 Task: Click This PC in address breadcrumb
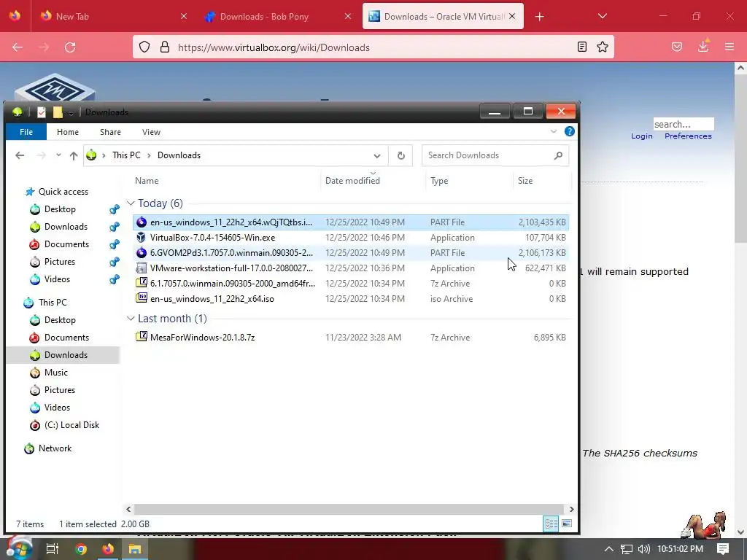click(126, 155)
